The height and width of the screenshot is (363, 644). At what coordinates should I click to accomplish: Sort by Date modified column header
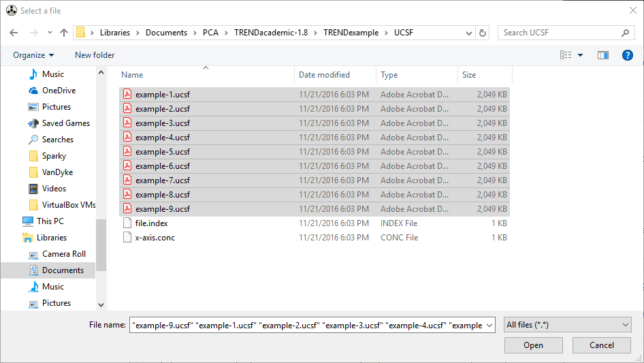point(324,75)
